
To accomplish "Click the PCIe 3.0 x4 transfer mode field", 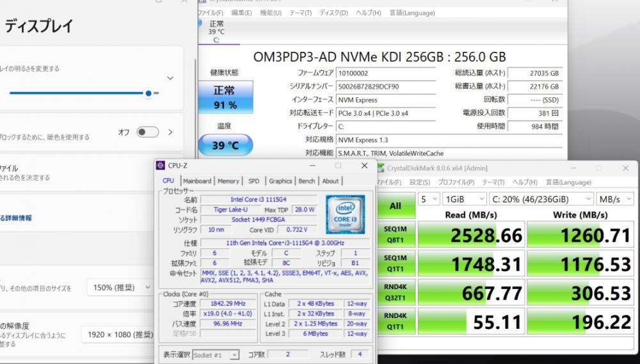I will tap(386, 113).
